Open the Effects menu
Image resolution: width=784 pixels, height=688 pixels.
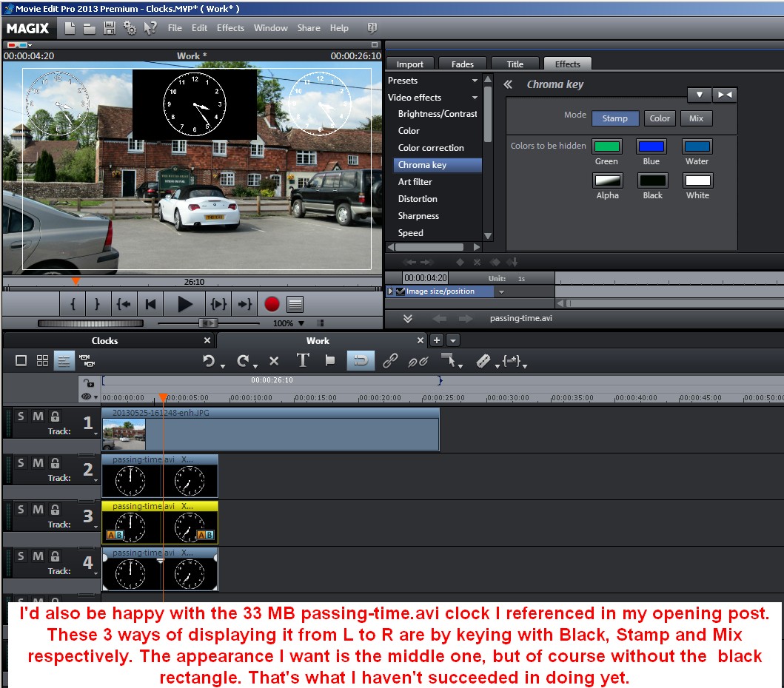[230, 28]
